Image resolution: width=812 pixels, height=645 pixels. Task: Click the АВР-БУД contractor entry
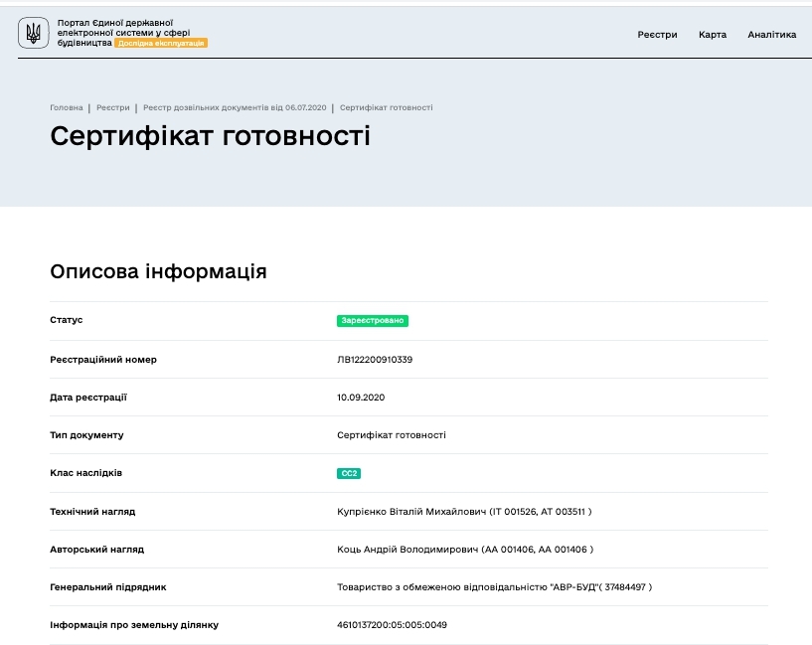(494, 587)
